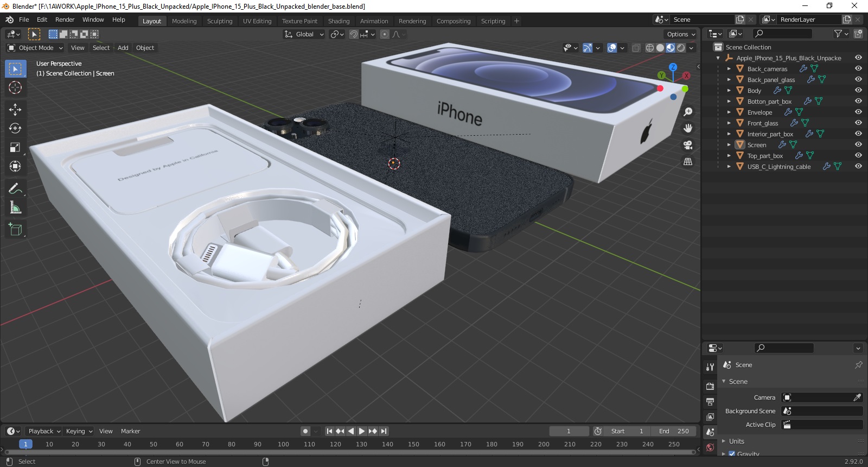Open the viewport Add menu
The width and height of the screenshot is (868, 467).
pos(123,48)
